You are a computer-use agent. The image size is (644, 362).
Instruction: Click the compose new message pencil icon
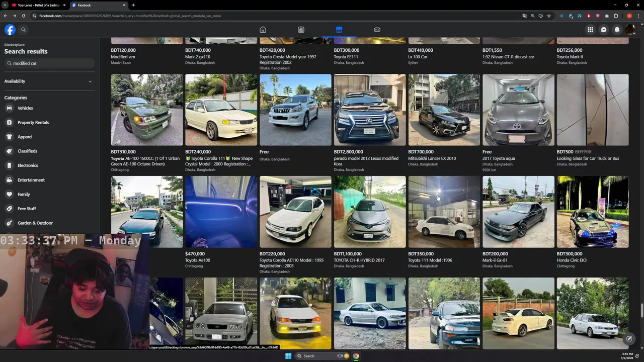coord(629,339)
